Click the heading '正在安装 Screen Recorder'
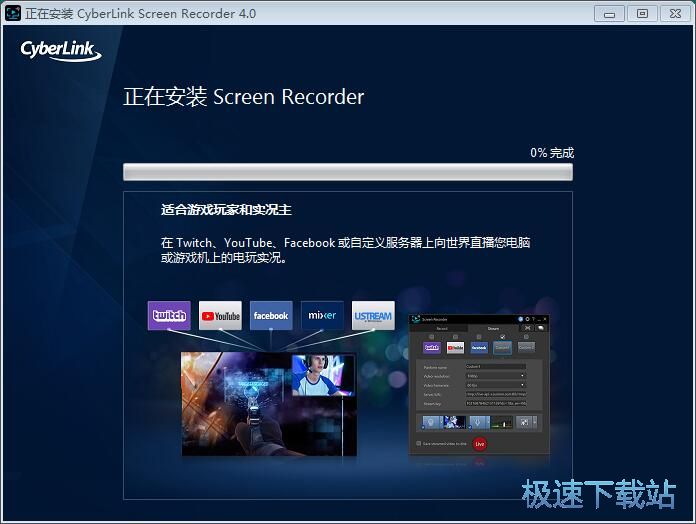696x524 pixels. click(x=244, y=97)
